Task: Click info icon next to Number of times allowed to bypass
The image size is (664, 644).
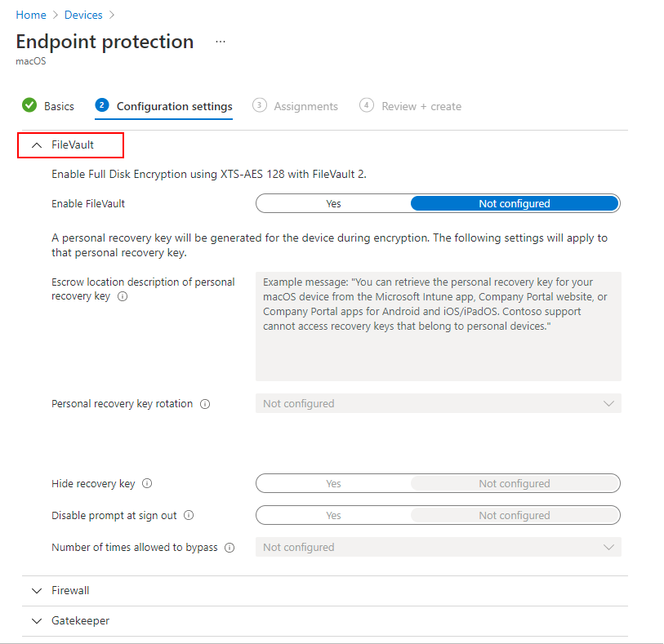Action: click(x=230, y=548)
